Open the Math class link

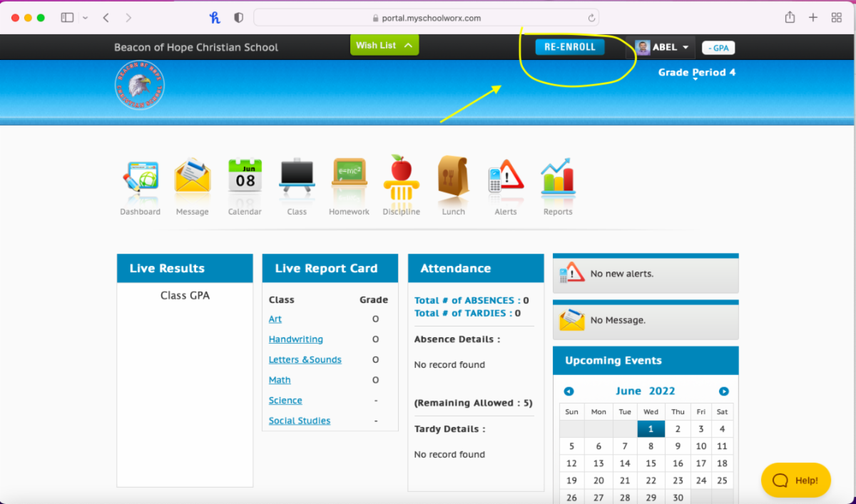tap(280, 380)
